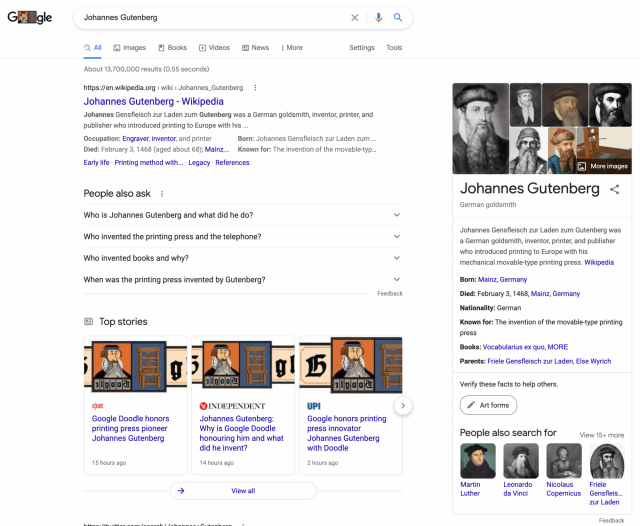Click View 15+ more related searches

point(602,435)
